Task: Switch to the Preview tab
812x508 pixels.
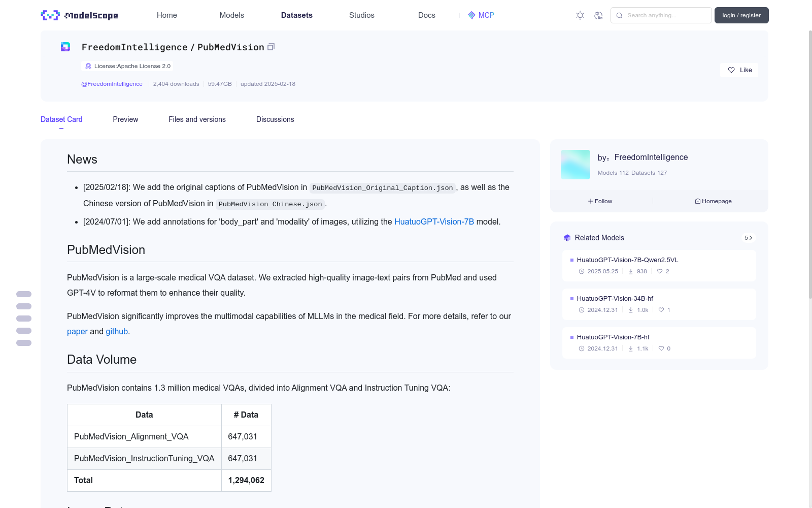Action: pyautogui.click(x=125, y=119)
